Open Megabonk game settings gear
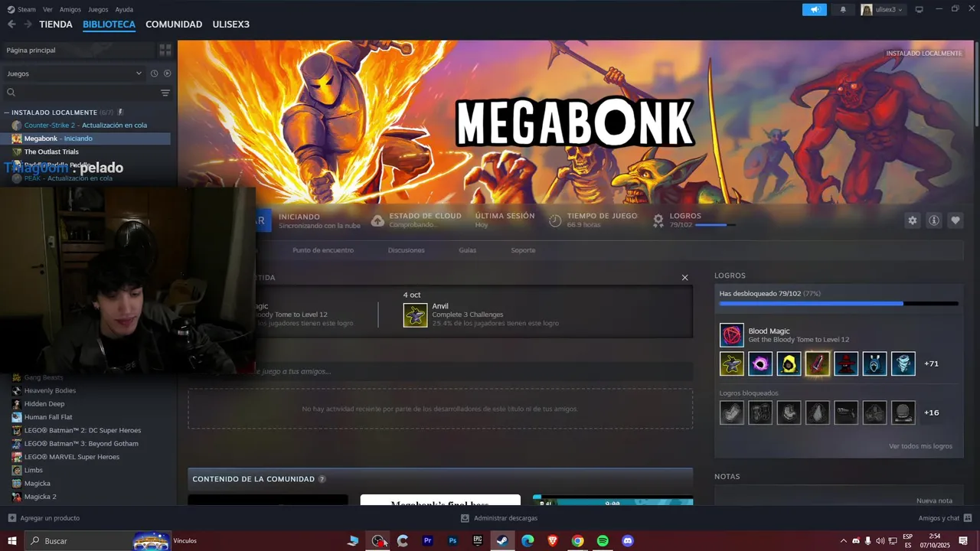 pyautogui.click(x=912, y=220)
